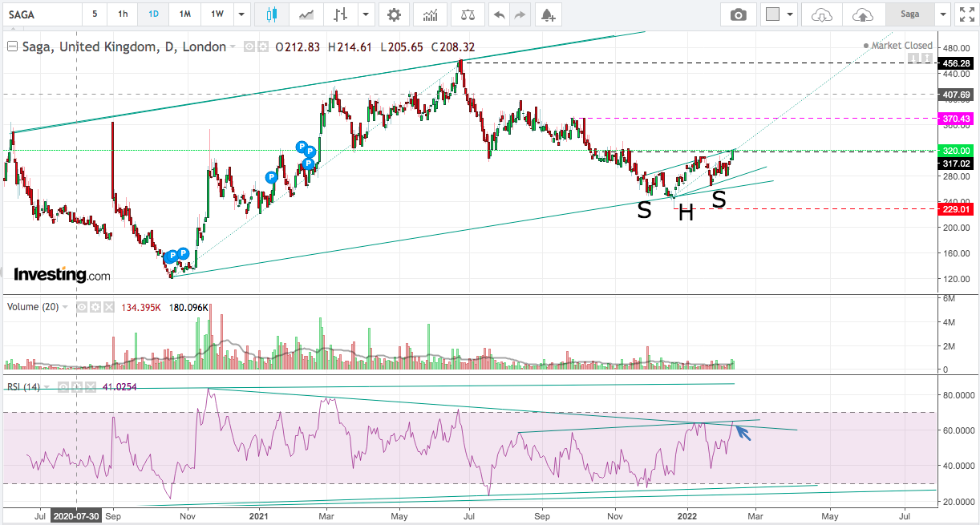The width and height of the screenshot is (980, 525).
Task: Open the compare symbols scales icon
Action: coord(468,14)
